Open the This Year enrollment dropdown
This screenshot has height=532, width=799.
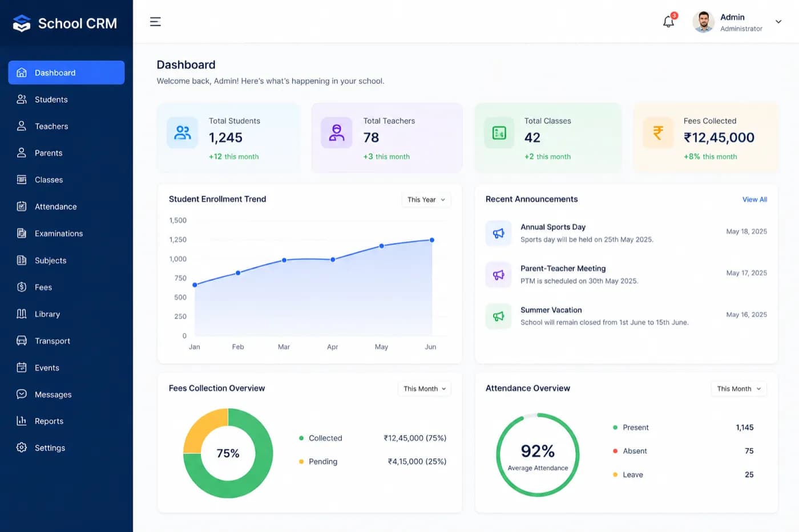click(x=426, y=200)
